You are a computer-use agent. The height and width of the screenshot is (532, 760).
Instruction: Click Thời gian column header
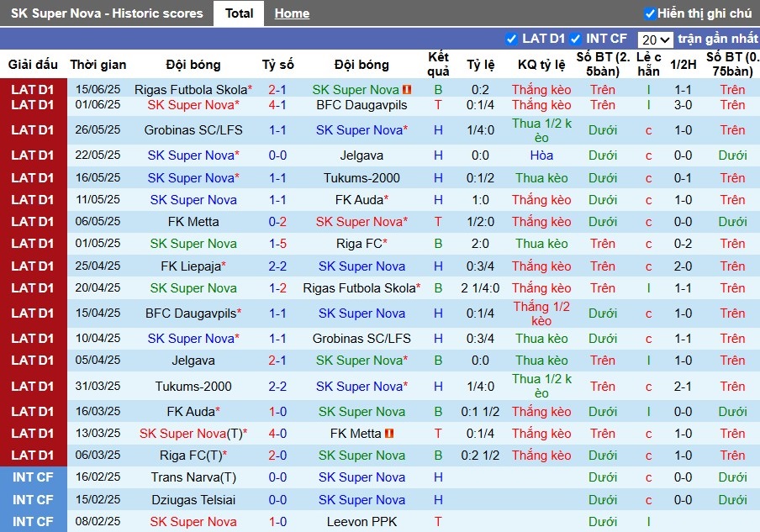point(98,65)
